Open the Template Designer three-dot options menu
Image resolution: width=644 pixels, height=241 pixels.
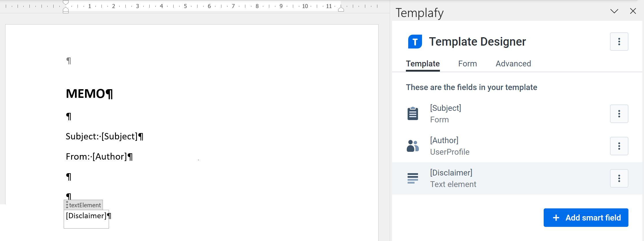click(x=619, y=42)
